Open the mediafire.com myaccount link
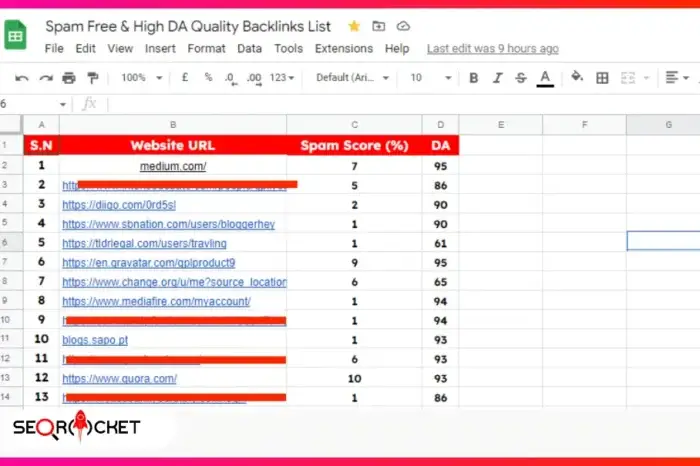The height and width of the screenshot is (466, 700). (156, 301)
